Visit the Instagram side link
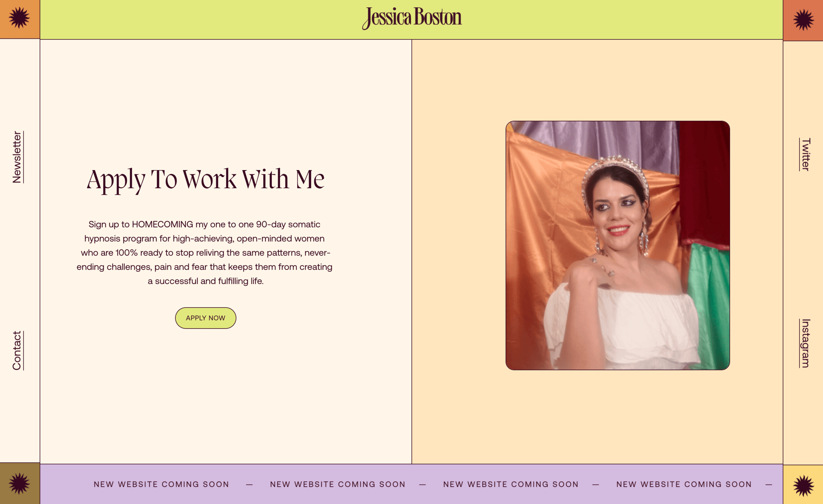823x504 pixels. click(x=805, y=343)
